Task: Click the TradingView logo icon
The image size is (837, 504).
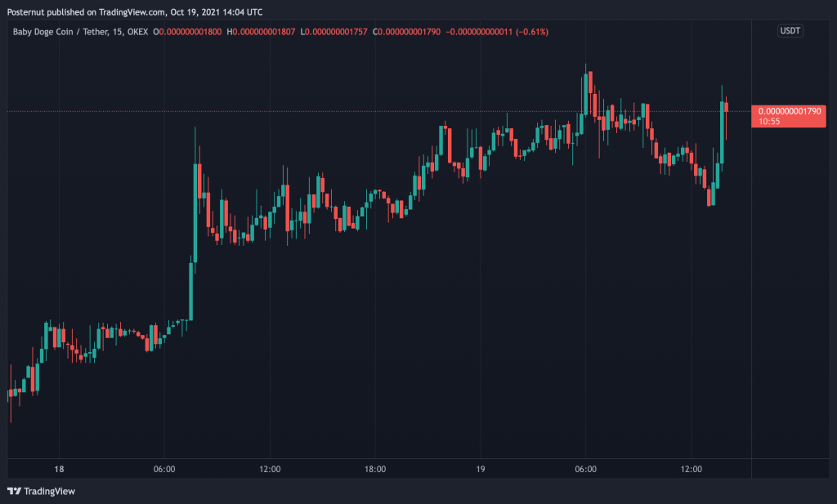Action: 14,491
